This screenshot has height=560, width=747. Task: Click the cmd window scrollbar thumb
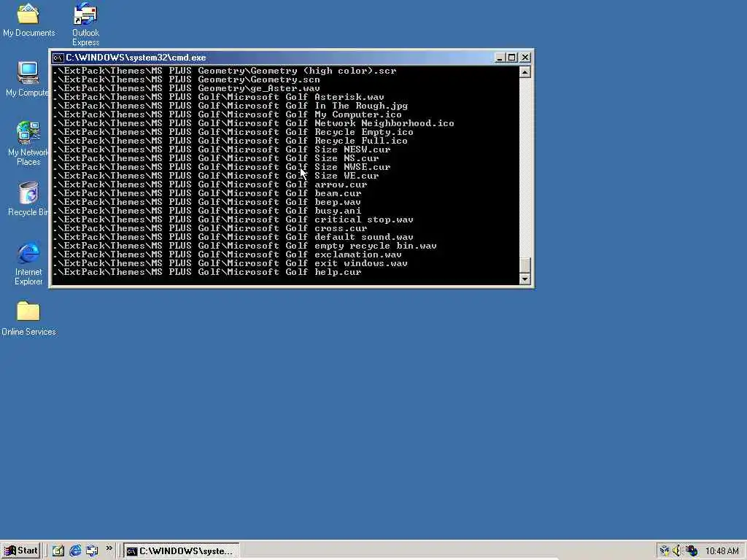tap(525, 265)
